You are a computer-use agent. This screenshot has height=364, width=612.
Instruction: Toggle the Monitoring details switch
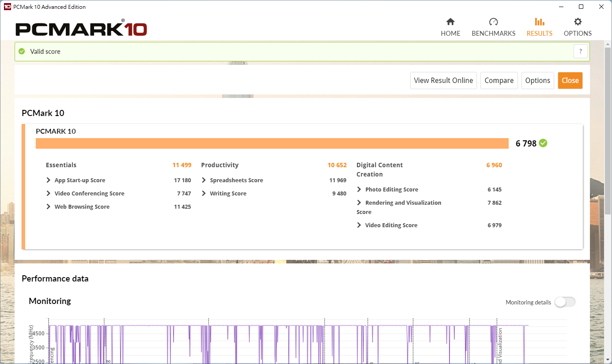(x=565, y=302)
